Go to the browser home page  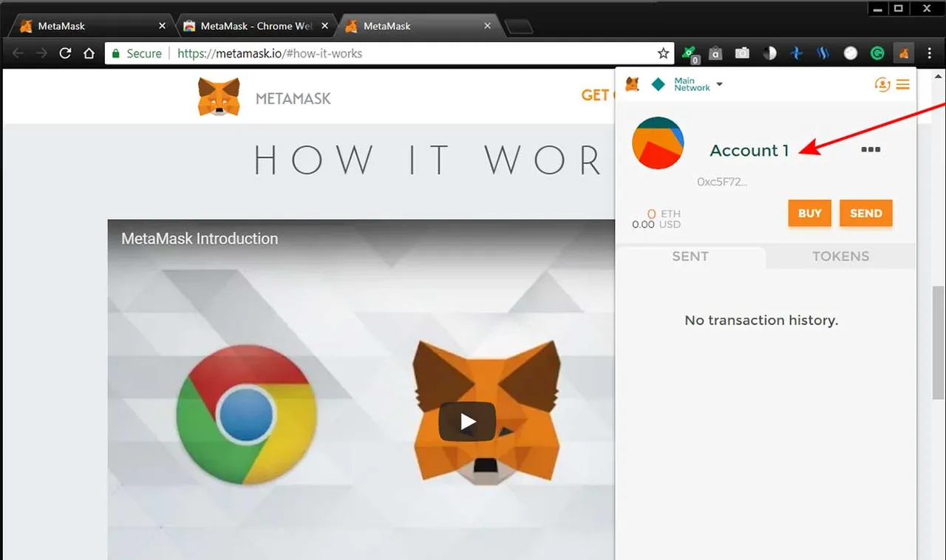pyautogui.click(x=89, y=53)
